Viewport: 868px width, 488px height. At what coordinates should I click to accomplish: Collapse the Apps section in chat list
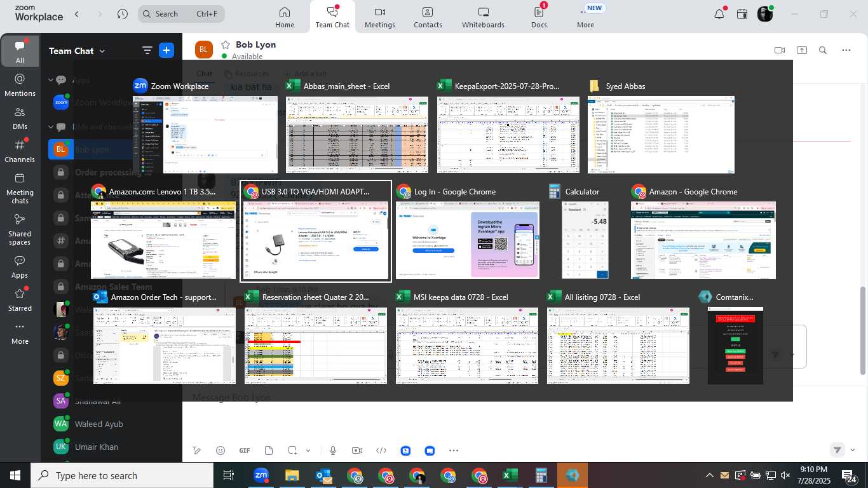[51, 80]
